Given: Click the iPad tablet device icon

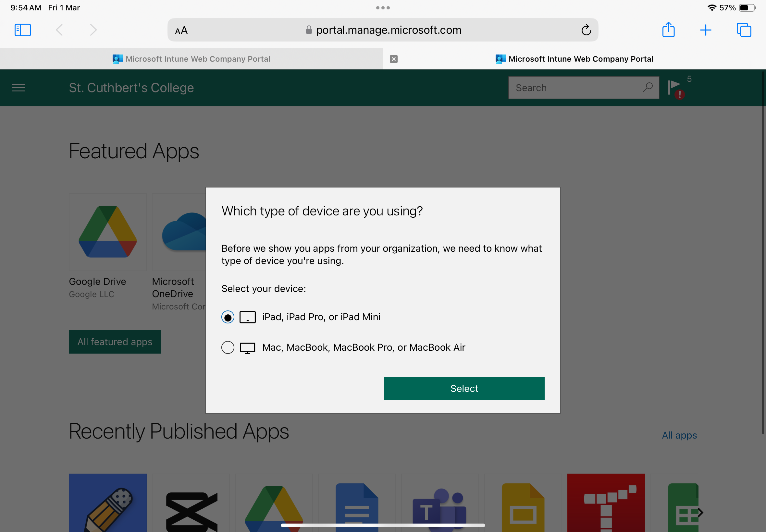Looking at the screenshot, I should point(247,317).
